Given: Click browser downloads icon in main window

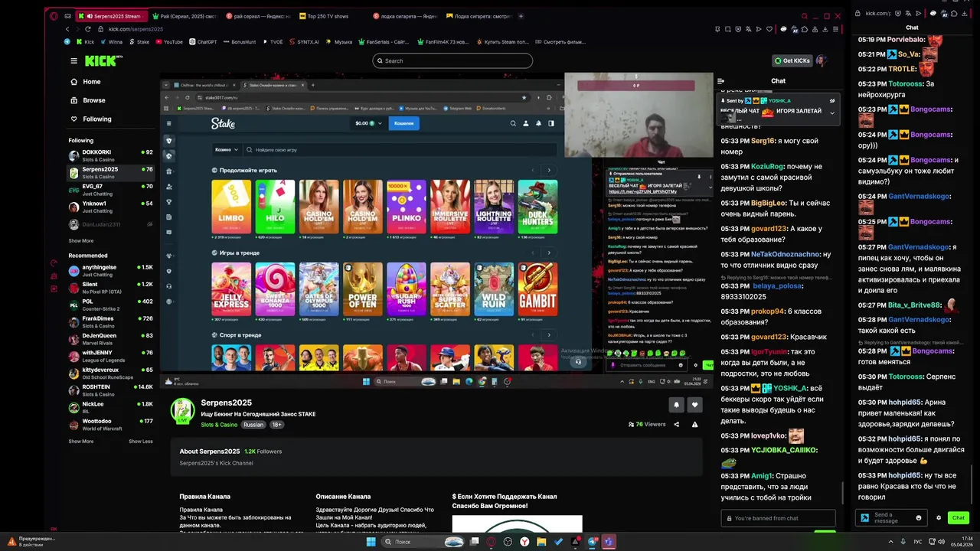Looking at the screenshot, I should (825, 29).
